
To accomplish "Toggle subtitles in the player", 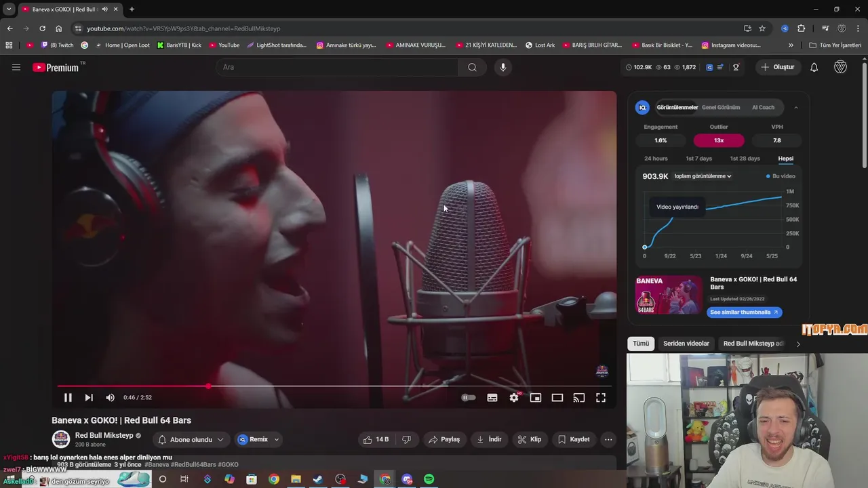I will click(x=492, y=398).
